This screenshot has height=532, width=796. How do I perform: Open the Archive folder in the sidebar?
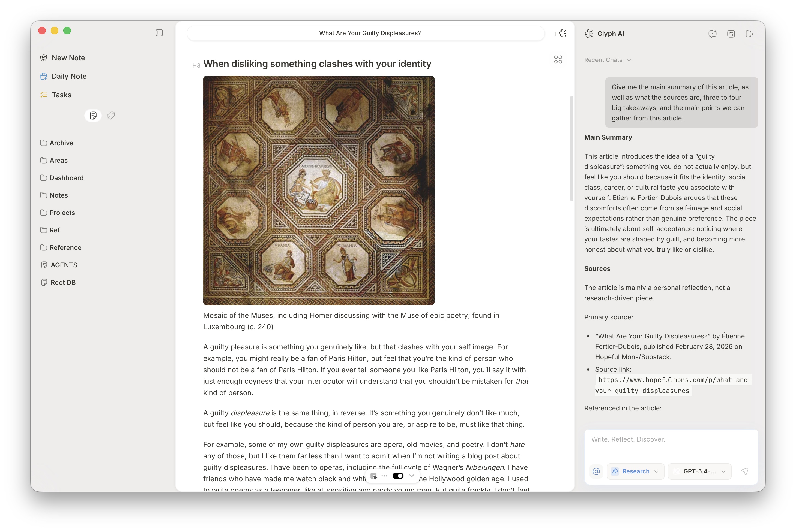61,143
